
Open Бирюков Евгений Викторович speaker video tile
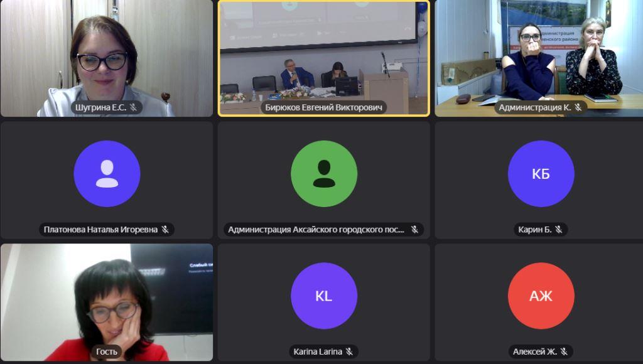tap(324, 58)
